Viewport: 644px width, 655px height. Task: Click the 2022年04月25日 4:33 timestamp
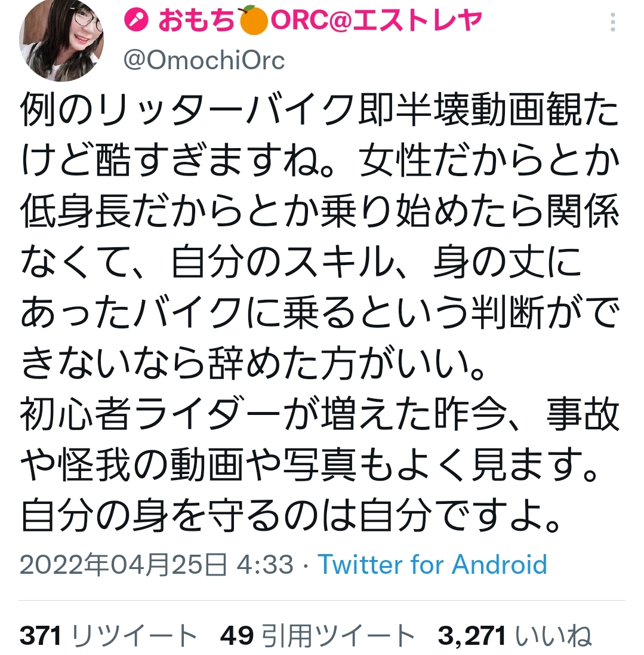(x=156, y=564)
